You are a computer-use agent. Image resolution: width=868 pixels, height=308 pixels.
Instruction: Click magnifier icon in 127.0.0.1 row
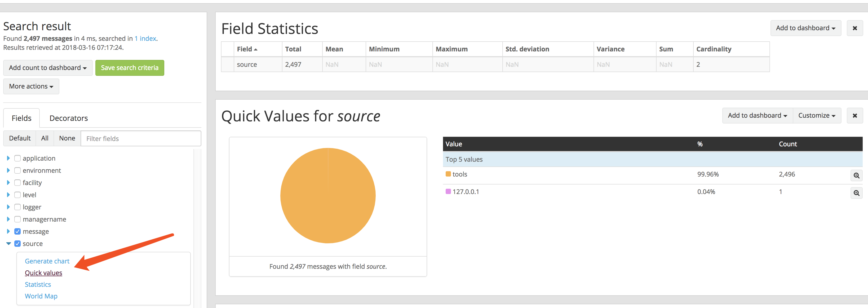coord(856,193)
